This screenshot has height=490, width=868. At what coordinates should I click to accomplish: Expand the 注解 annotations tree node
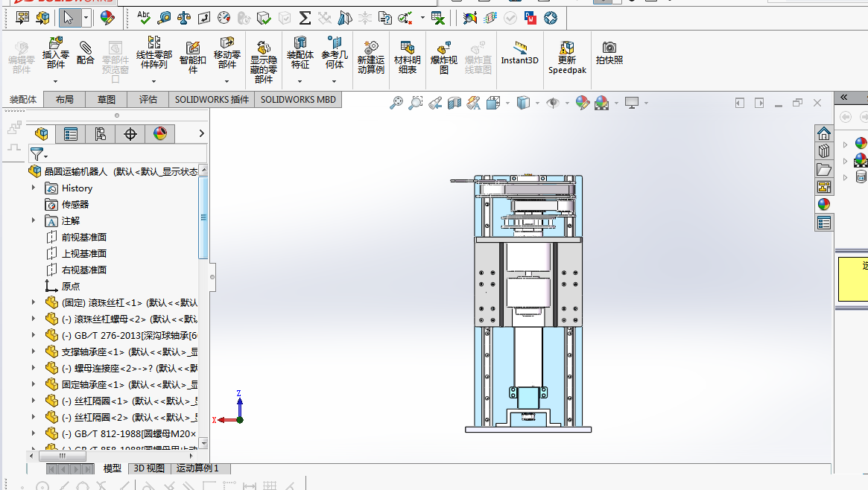point(34,220)
